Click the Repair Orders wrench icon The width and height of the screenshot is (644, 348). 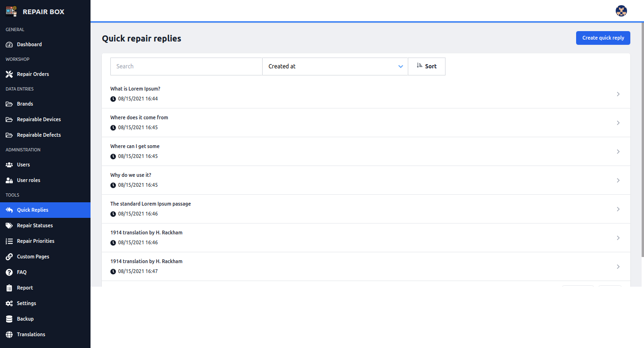(9, 74)
